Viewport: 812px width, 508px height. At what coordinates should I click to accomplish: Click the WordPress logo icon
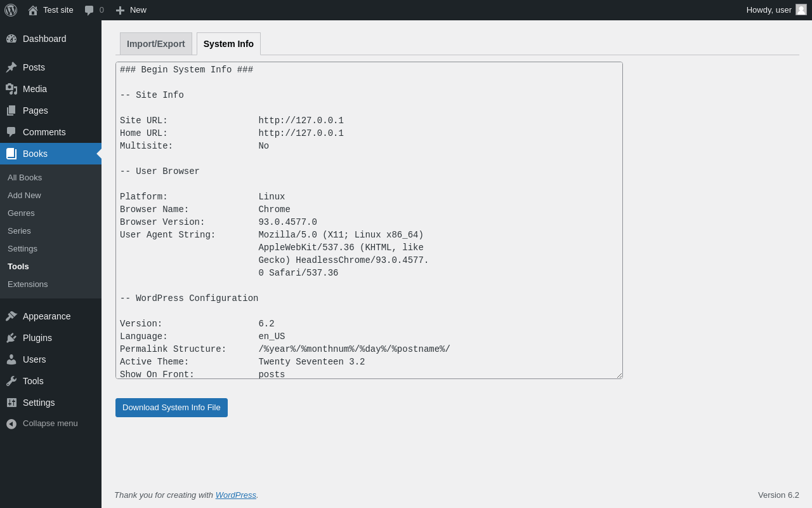pyautogui.click(x=11, y=10)
